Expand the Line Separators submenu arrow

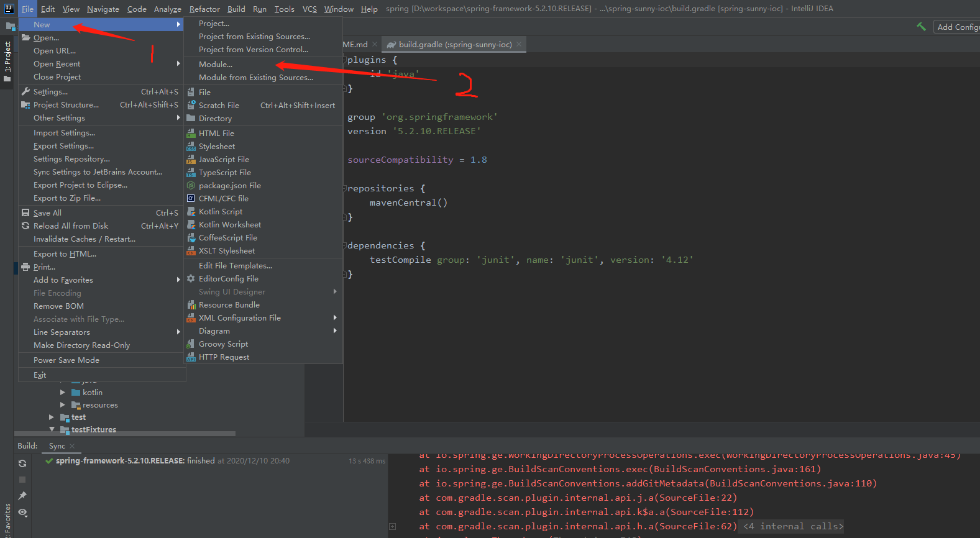[178, 332]
